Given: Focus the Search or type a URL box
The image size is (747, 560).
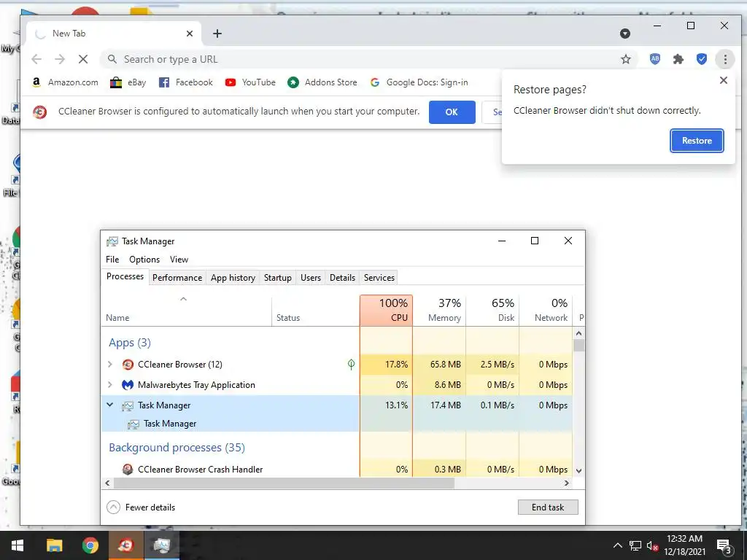Looking at the screenshot, I should click(x=367, y=59).
